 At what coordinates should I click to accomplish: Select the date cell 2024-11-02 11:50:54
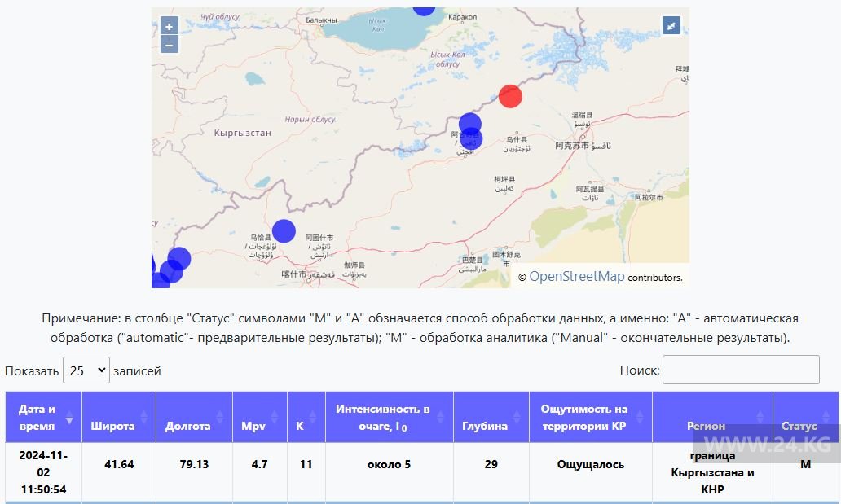click(x=43, y=472)
